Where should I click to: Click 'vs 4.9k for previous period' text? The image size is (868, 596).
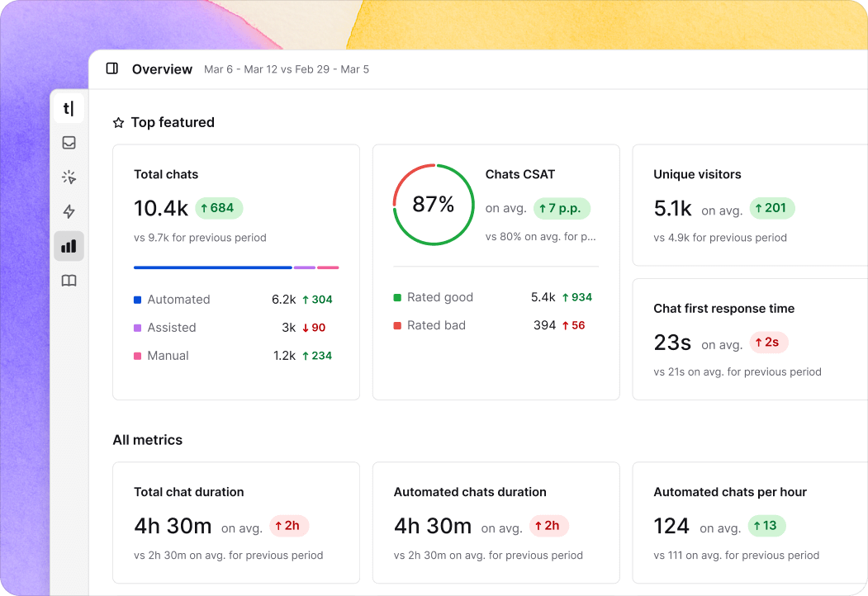point(719,238)
